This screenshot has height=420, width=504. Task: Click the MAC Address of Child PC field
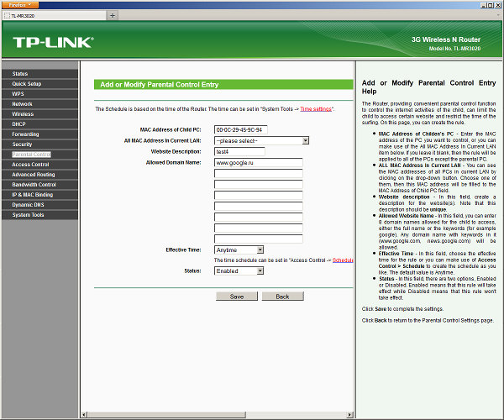point(241,130)
